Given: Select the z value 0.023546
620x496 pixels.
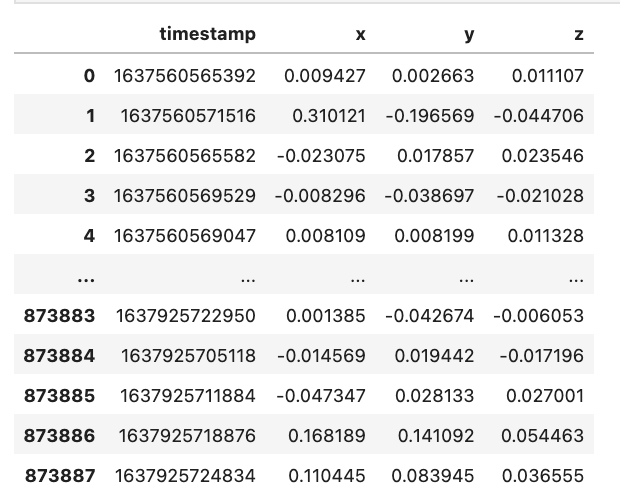Looking at the screenshot, I should pyautogui.click(x=542, y=156).
